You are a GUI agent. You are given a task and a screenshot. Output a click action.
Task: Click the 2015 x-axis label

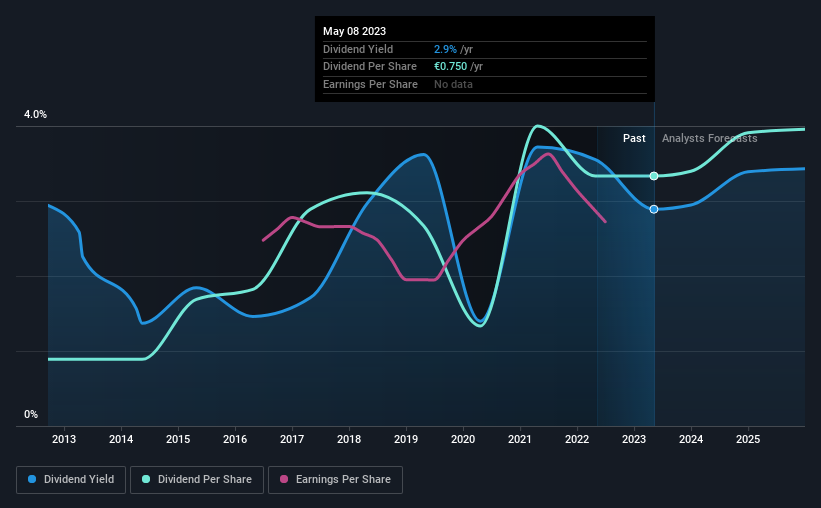[x=178, y=439]
